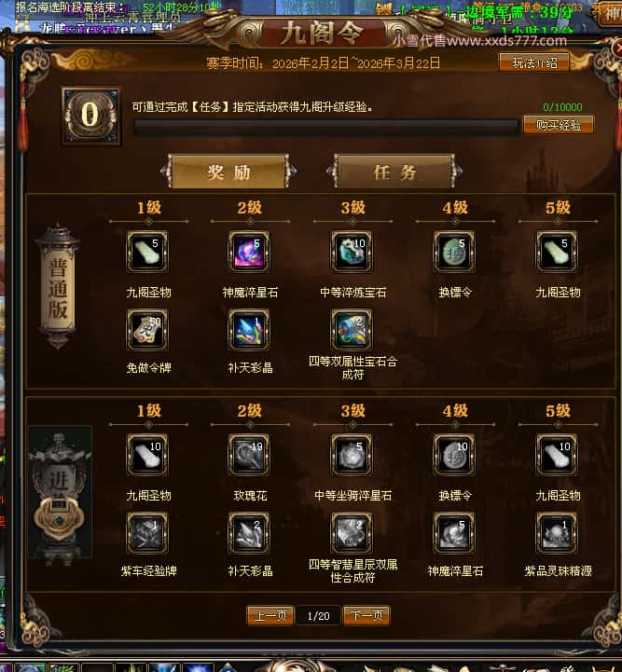This screenshot has width=622, height=672.
Task: Click the 免做令牌 reward icon
Action: pos(147,330)
